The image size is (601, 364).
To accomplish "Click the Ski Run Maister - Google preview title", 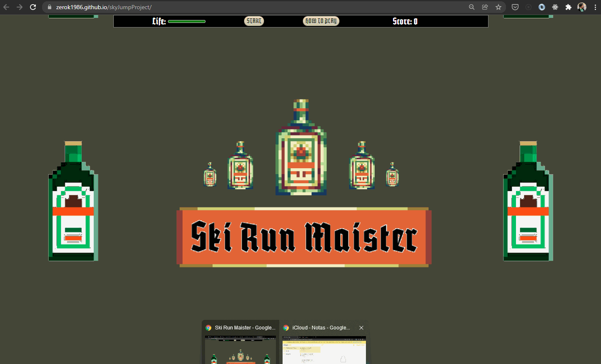I will coord(245,328).
